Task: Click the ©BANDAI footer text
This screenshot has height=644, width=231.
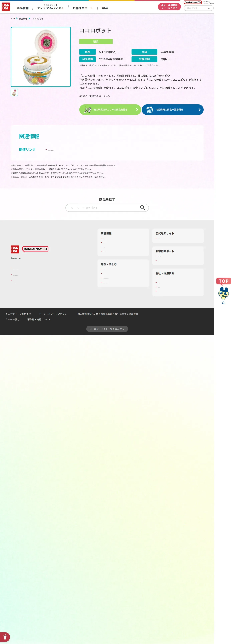Action: tap(16, 258)
